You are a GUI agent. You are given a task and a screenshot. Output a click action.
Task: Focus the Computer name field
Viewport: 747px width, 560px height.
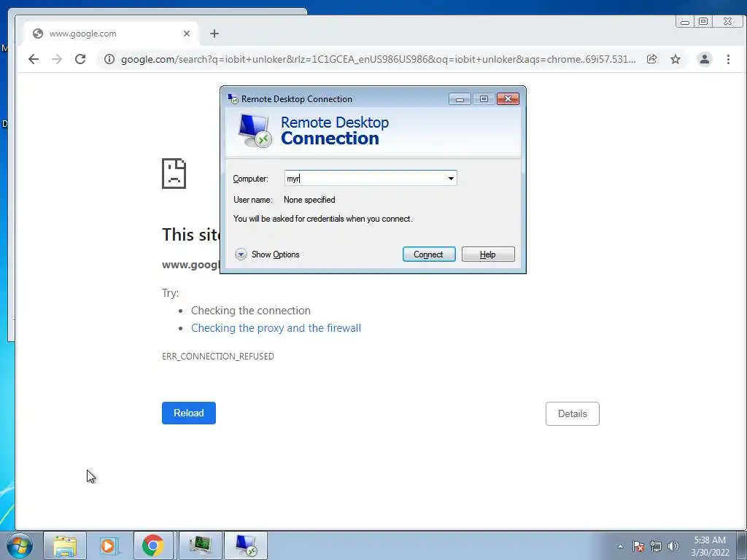tap(371, 178)
